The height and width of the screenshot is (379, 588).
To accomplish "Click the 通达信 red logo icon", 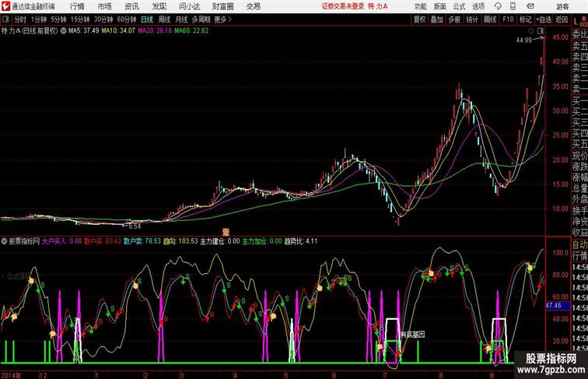I will coord(5,6).
